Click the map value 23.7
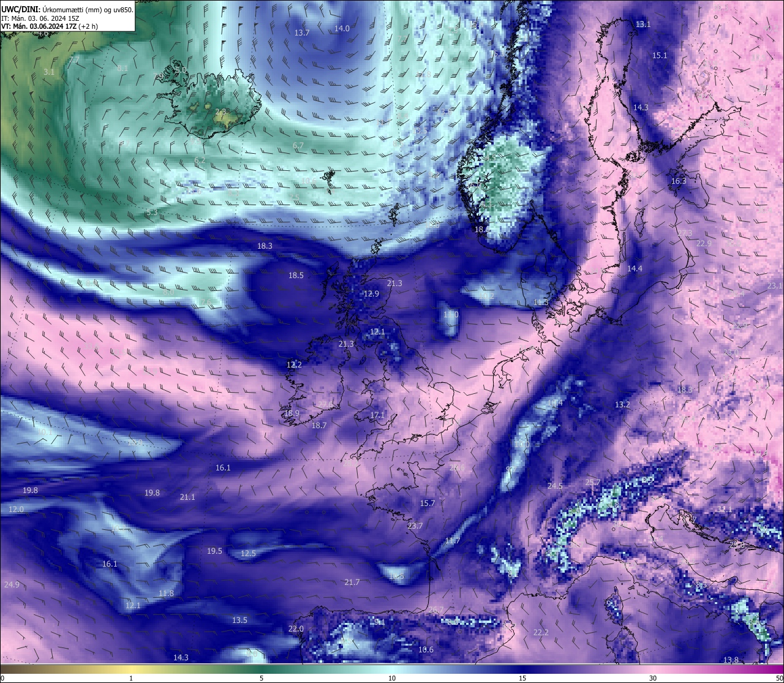The image size is (784, 683). 415,526
